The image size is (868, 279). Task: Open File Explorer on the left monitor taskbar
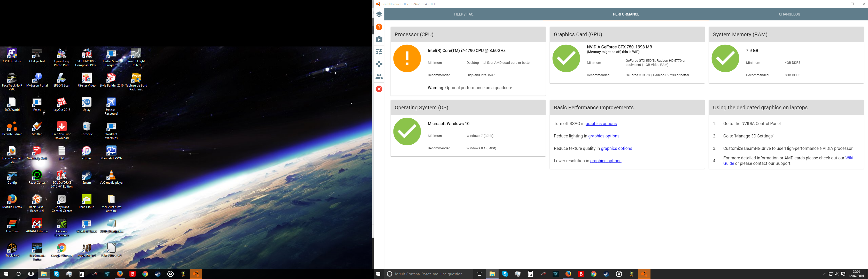[x=44, y=274]
